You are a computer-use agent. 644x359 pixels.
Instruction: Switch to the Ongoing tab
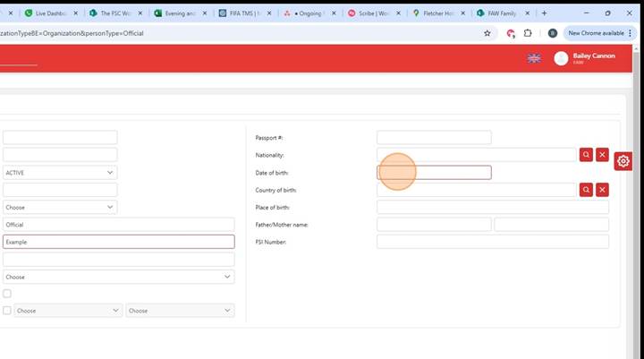coord(309,13)
